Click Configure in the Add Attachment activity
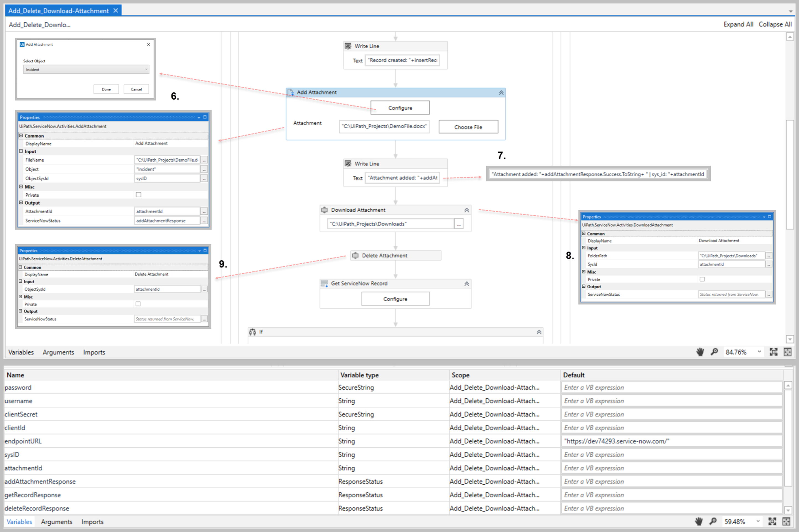 [x=400, y=108]
